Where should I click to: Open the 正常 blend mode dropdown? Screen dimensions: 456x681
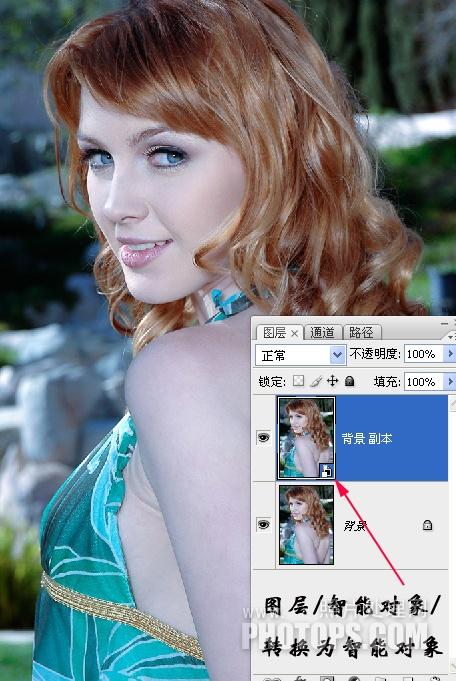[301, 356]
